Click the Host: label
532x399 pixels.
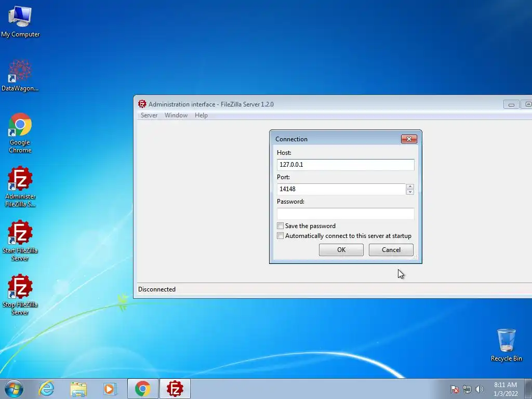coord(284,153)
